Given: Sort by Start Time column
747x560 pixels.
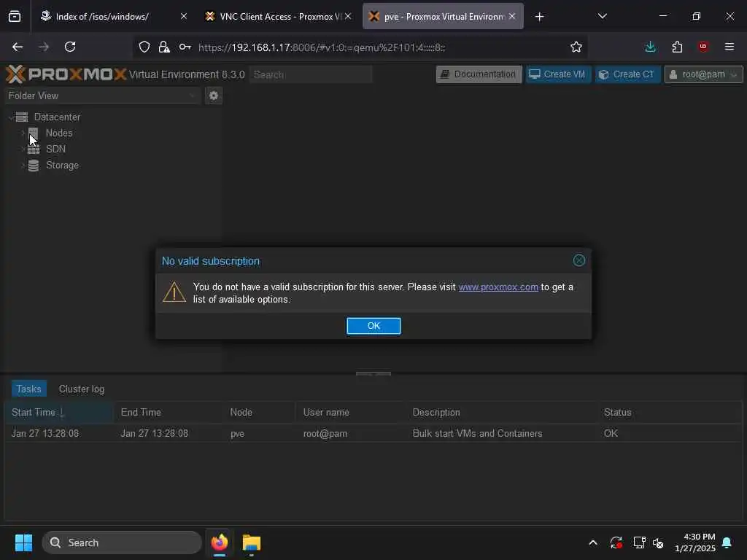Looking at the screenshot, I should 59,413.
